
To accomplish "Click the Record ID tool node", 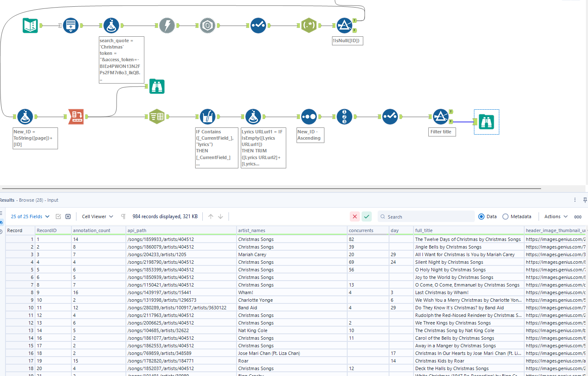I will tap(344, 116).
